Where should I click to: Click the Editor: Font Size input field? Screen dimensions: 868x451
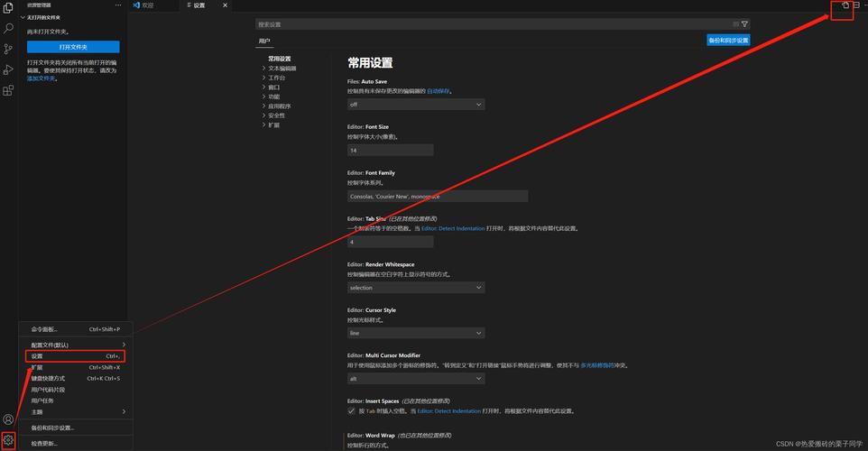(x=391, y=151)
